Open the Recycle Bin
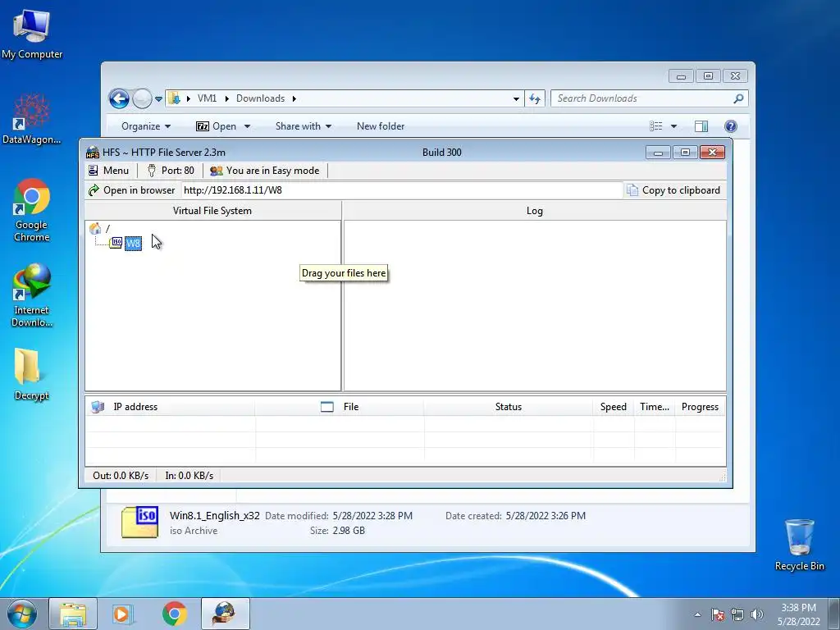840x630 pixels. click(799, 545)
